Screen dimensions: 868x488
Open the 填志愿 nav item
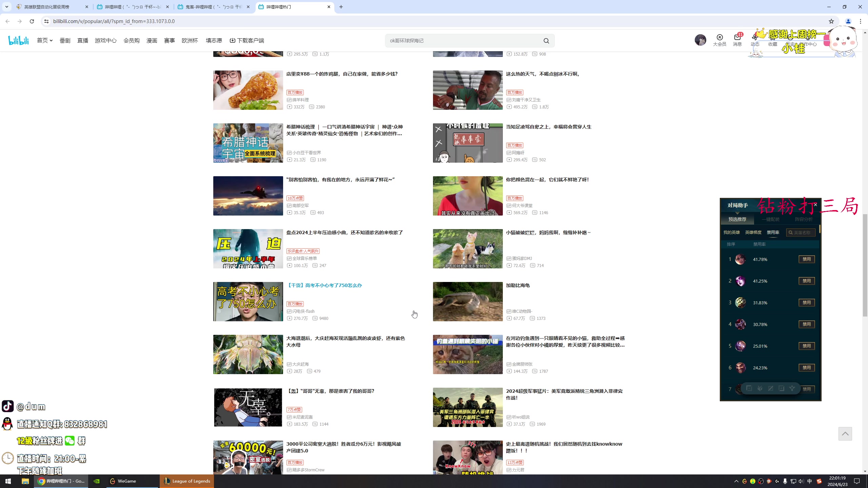214,40
